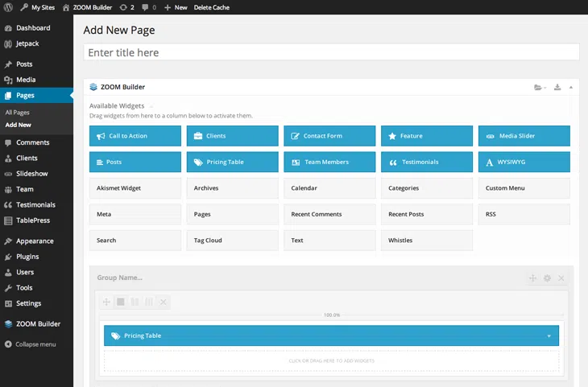The width and height of the screenshot is (588, 387).
Task: Click the group settings gear icon
Action: click(x=547, y=278)
